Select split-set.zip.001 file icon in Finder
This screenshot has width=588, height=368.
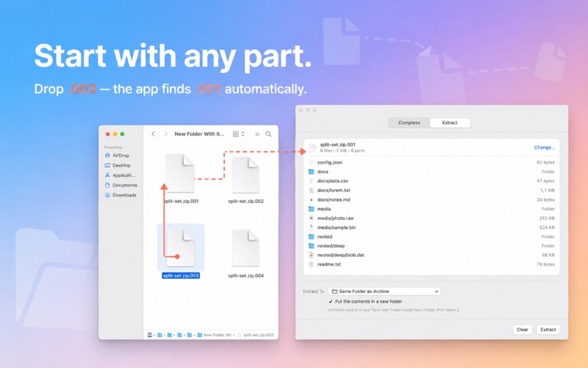pyautogui.click(x=180, y=174)
